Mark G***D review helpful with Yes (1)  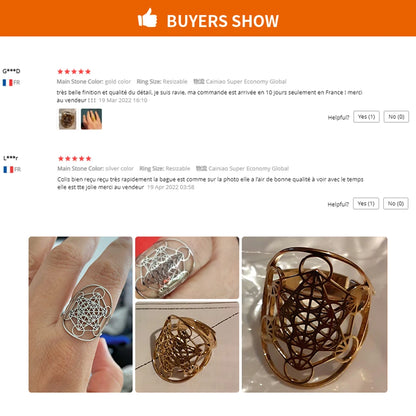[366, 117]
